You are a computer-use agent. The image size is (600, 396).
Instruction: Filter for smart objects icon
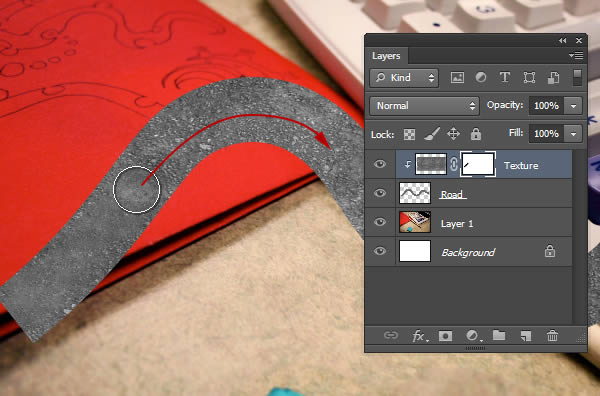coord(553,78)
